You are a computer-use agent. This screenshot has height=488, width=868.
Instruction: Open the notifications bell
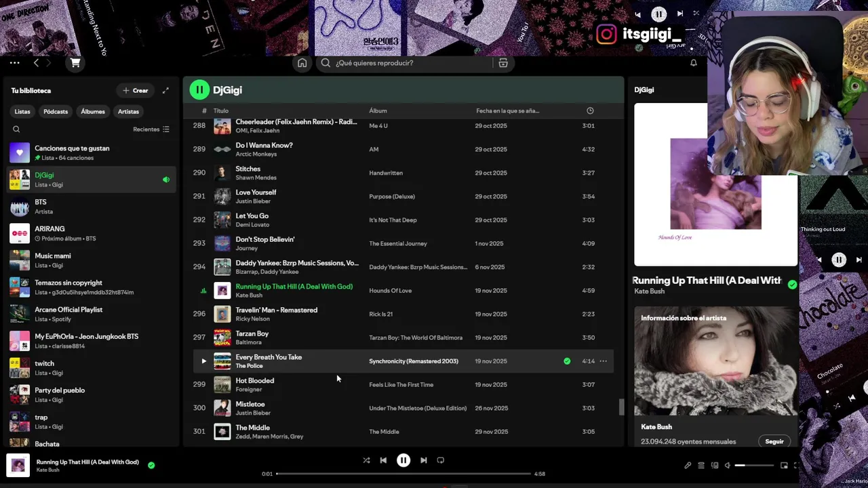694,63
